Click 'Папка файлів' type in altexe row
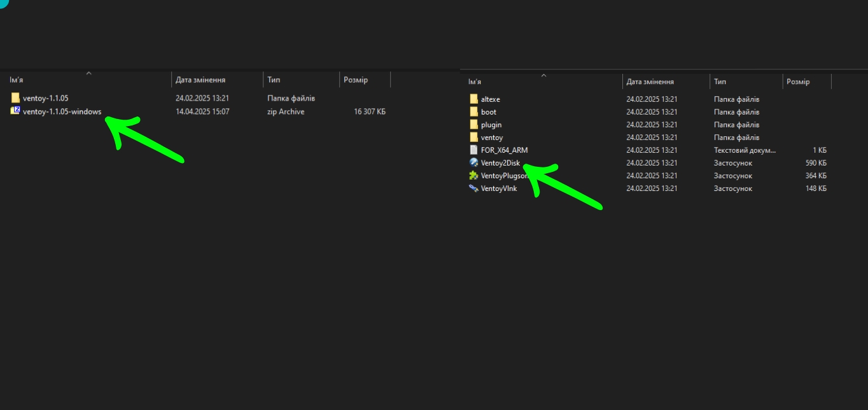 click(x=737, y=99)
